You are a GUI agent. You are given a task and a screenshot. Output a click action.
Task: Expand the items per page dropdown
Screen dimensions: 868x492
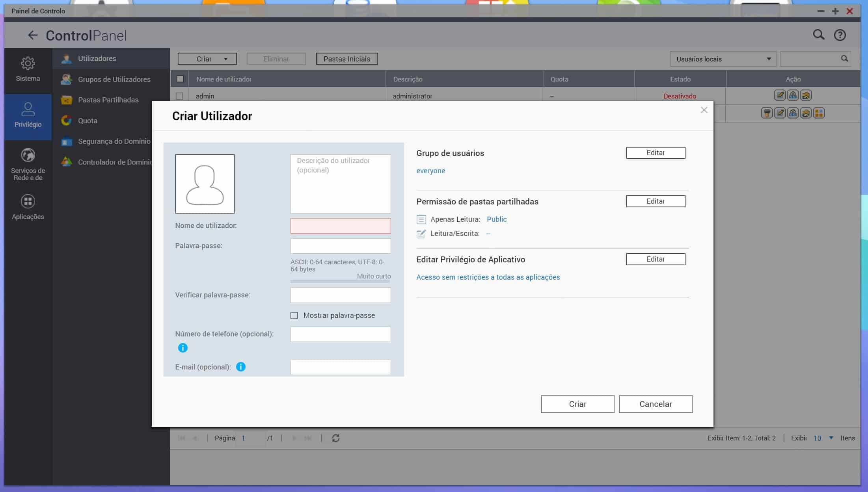(831, 438)
